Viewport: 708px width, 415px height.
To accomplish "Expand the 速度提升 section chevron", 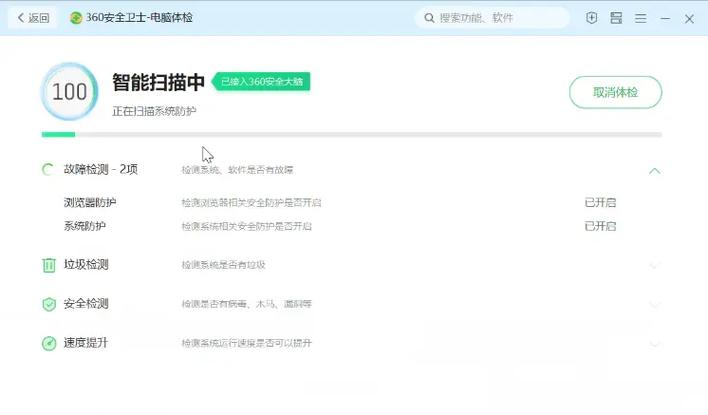I will (x=655, y=344).
